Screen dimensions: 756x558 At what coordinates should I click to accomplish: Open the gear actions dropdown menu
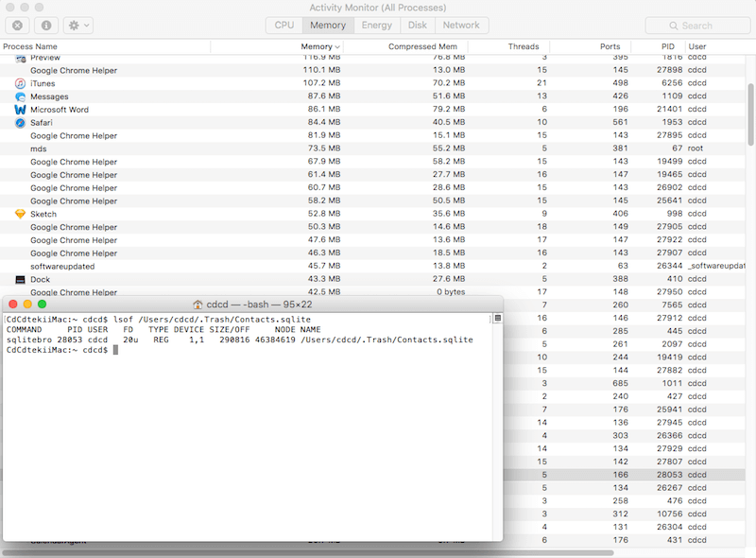click(x=78, y=26)
